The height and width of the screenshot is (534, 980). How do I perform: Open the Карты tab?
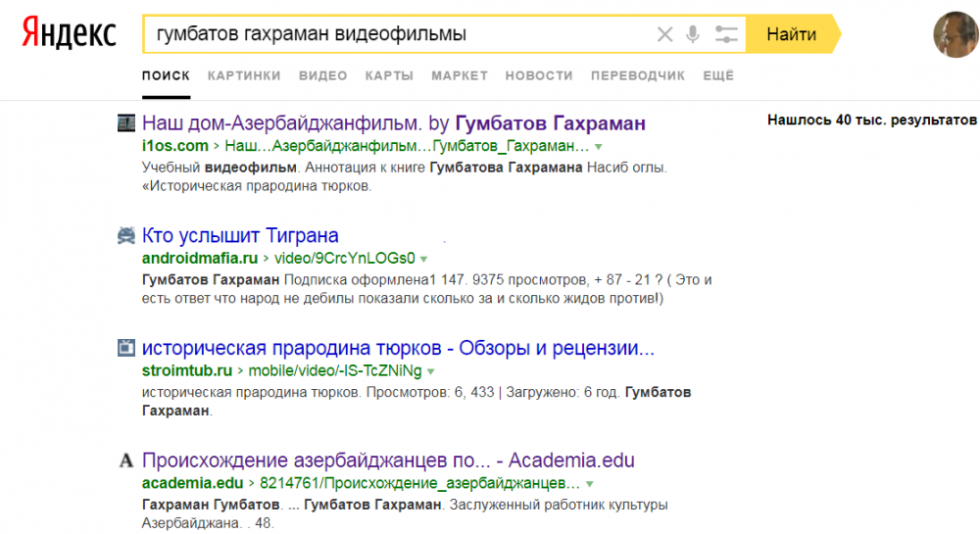click(389, 75)
